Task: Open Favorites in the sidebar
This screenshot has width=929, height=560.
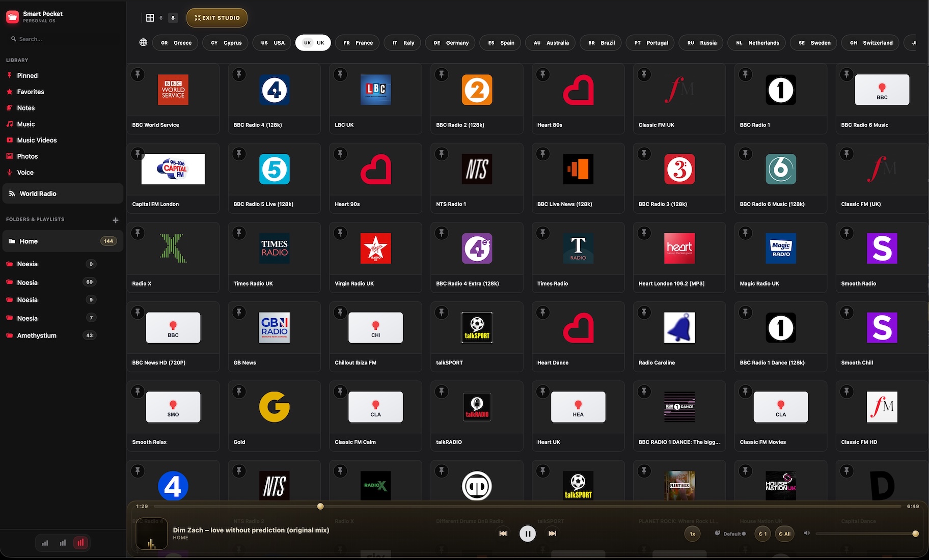Action: [63, 92]
